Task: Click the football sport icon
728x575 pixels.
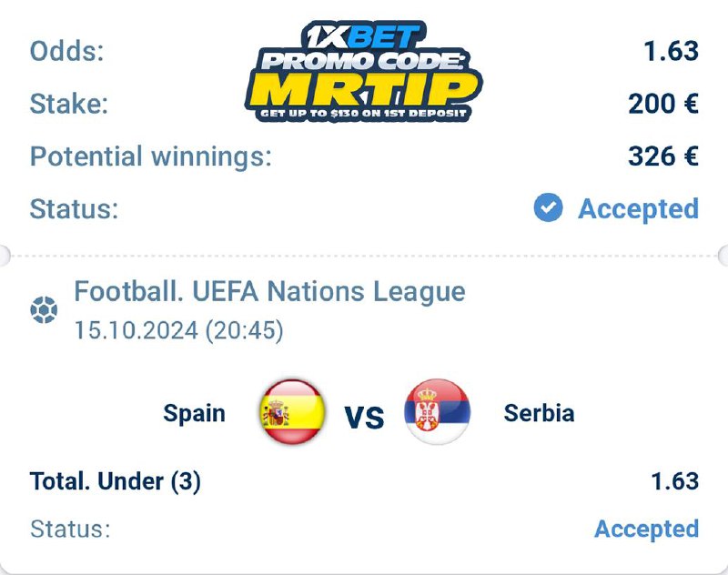Action: [x=44, y=312]
